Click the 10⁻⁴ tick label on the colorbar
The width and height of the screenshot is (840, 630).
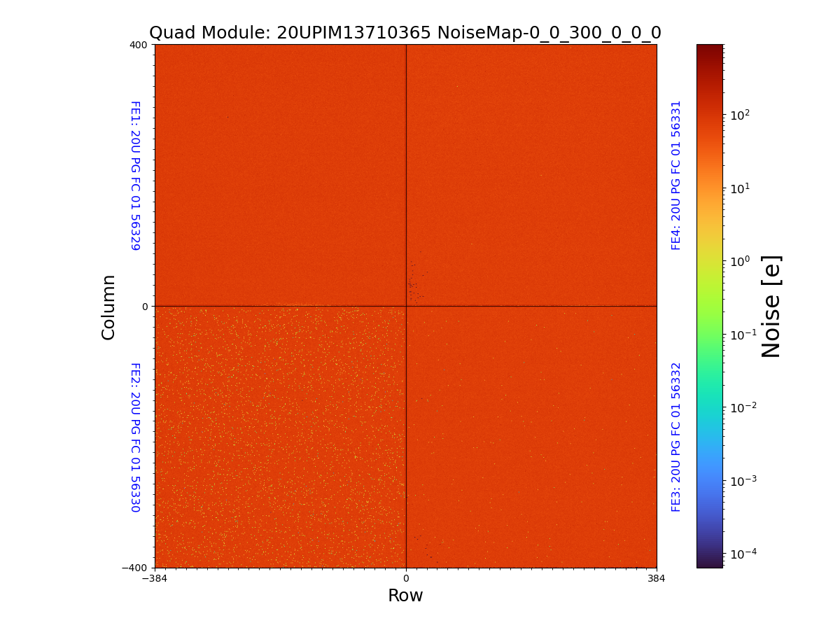(743, 554)
